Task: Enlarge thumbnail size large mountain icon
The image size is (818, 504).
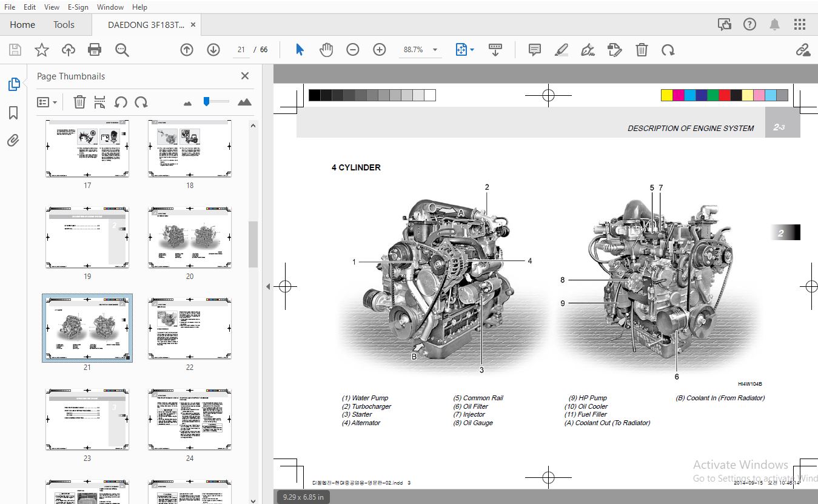Action: pyautogui.click(x=244, y=102)
